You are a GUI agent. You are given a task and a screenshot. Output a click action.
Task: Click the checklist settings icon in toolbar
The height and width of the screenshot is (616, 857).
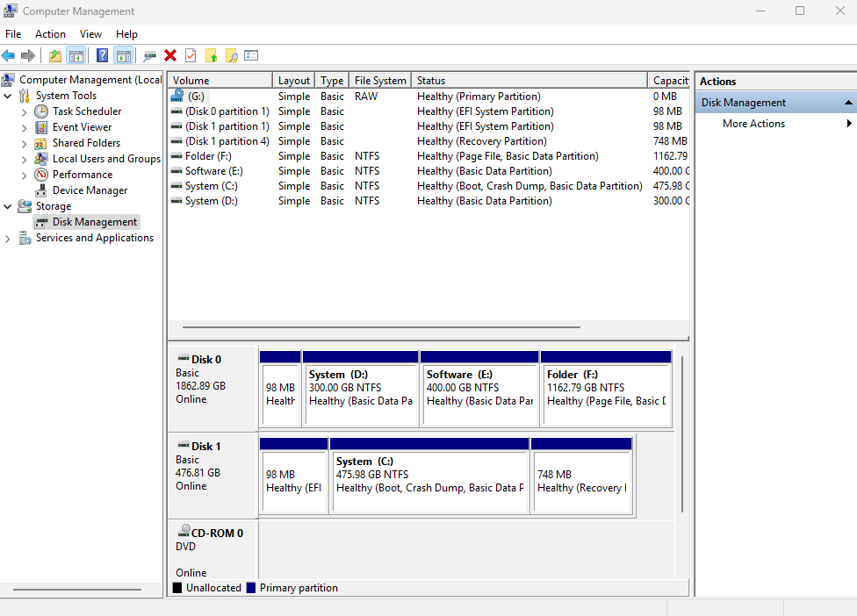point(251,56)
